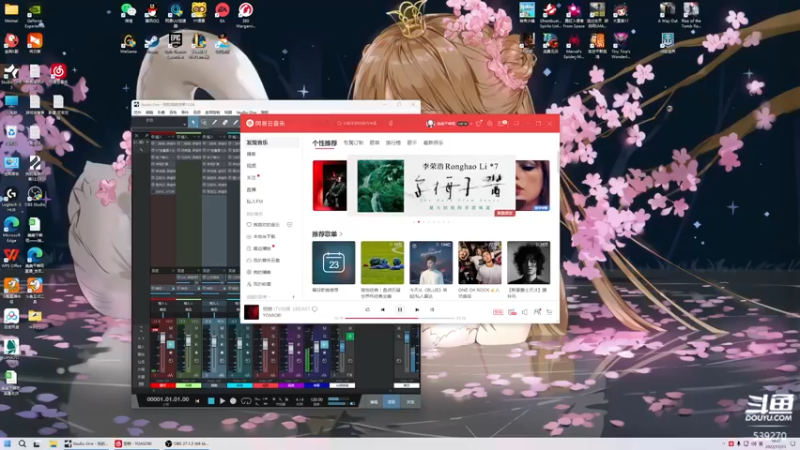This screenshot has height=450, width=800.
Task: Click the listen-to-identify mic icon beside search
Action: (x=391, y=123)
